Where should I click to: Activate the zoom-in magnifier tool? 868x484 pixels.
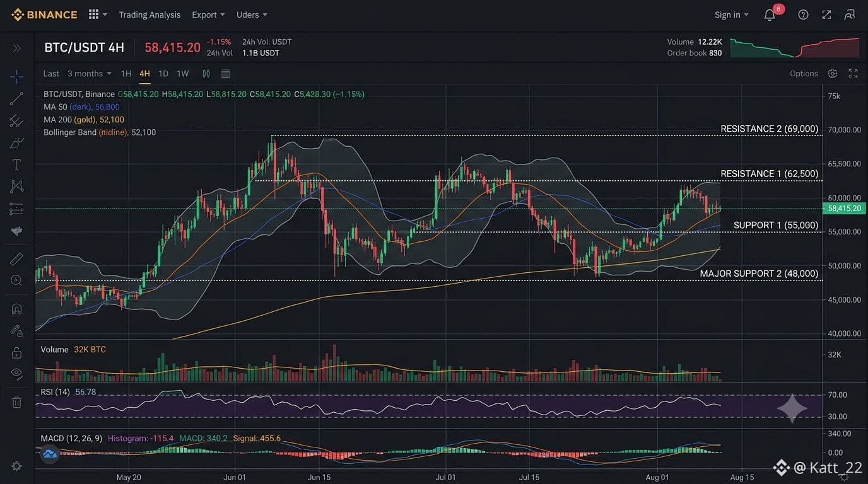coord(16,280)
